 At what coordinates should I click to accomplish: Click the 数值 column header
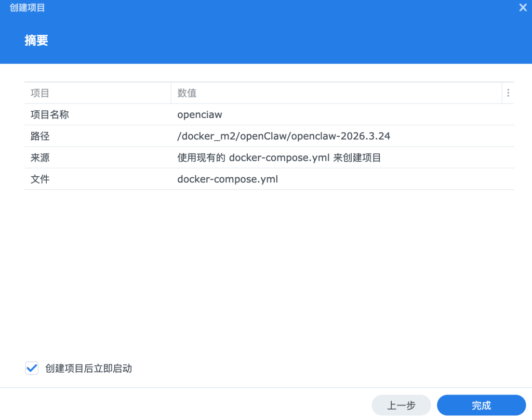point(187,93)
